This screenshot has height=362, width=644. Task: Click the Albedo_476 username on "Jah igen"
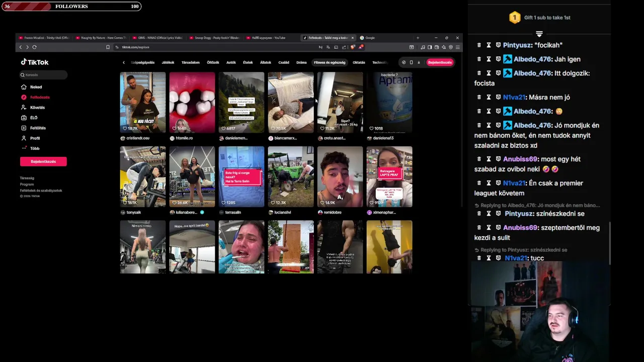tap(532, 59)
